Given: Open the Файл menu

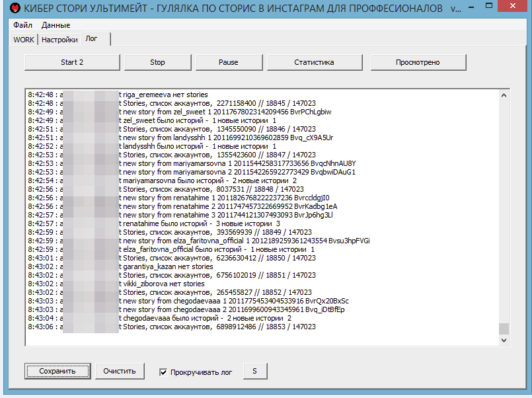Looking at the screenshot, I should [22, 25].
